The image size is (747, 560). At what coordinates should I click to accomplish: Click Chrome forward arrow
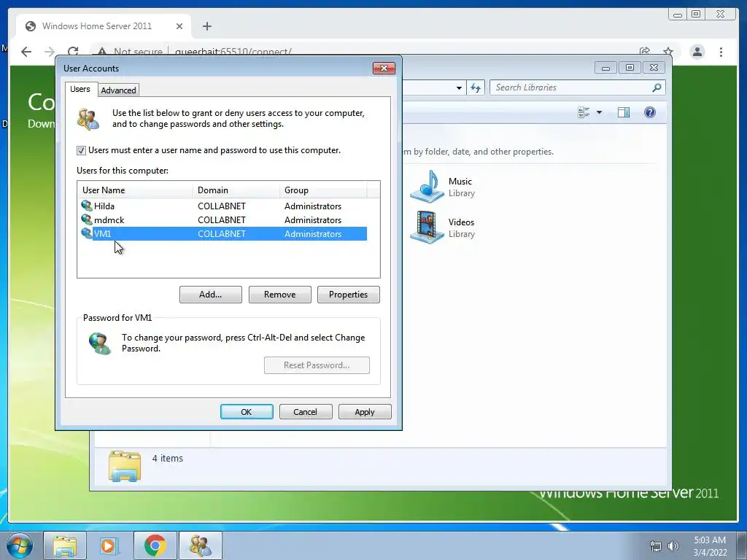click(50, 52)
